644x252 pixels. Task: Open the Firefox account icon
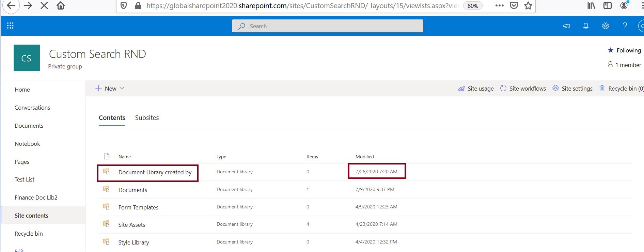624,5
